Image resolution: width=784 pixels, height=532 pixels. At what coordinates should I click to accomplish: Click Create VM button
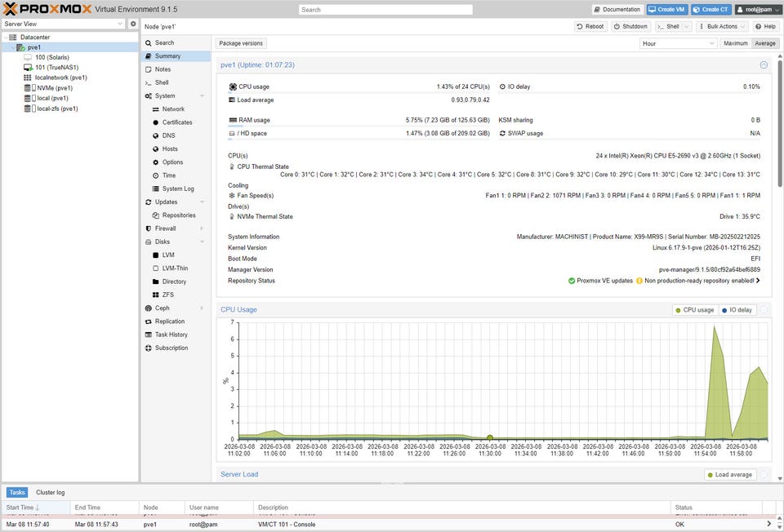[x=667, y=10]
